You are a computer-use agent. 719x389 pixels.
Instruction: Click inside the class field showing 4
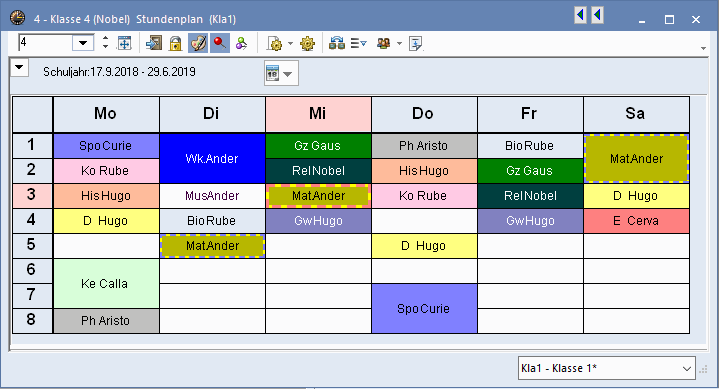[x=45, y=43]
